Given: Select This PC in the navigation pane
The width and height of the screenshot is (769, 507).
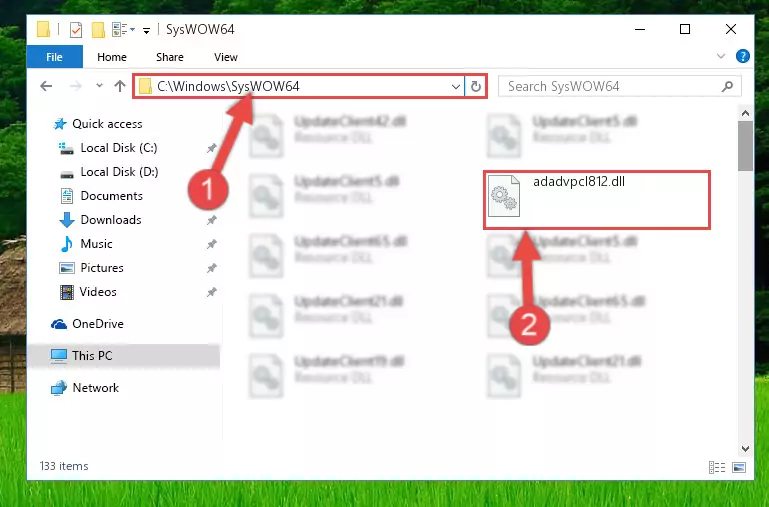Looking at the screenshot, I should (92, 355).
